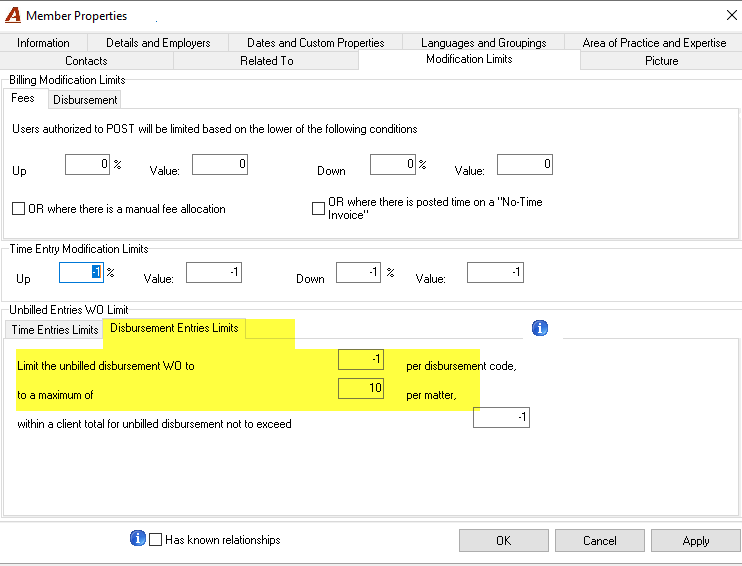Switch to Details and Employers tab
This screenshot has width=742, height=566.
(158, 43)
